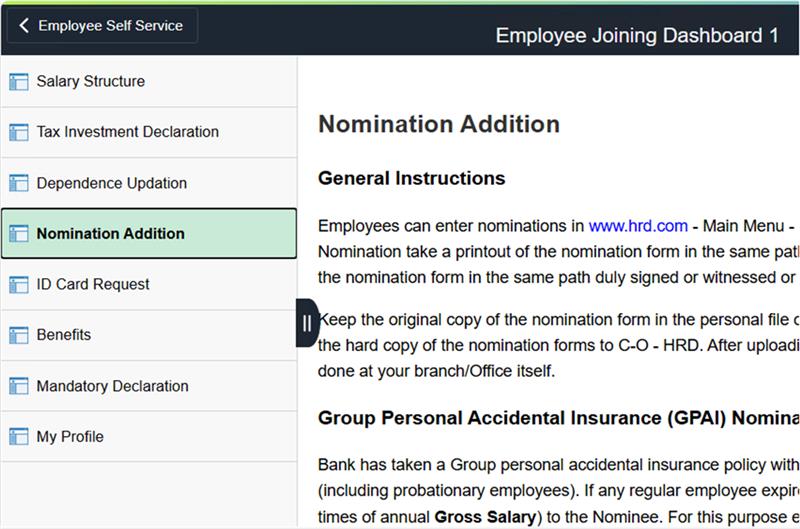Navigate to Dependence Updation
Screen dimensions: 800x529
(112, 183)
